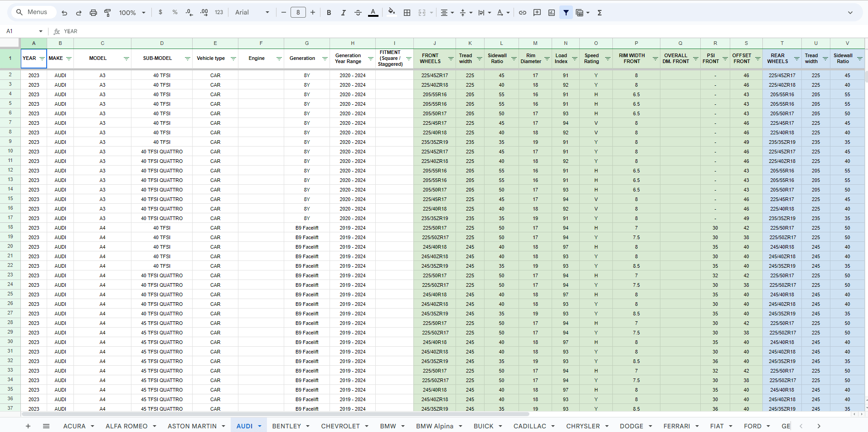Format as currency with dollar icon
This screenshot has height=432, width=868.
(160, 12)
